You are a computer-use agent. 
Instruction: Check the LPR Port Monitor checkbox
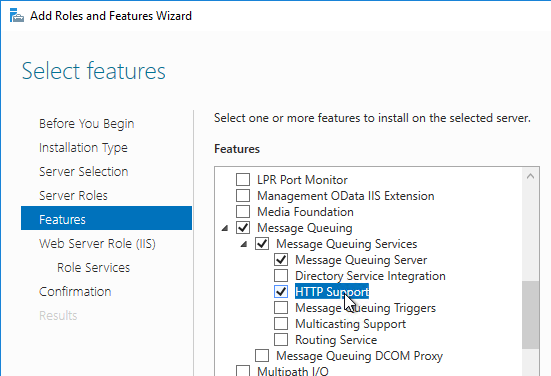243,180
